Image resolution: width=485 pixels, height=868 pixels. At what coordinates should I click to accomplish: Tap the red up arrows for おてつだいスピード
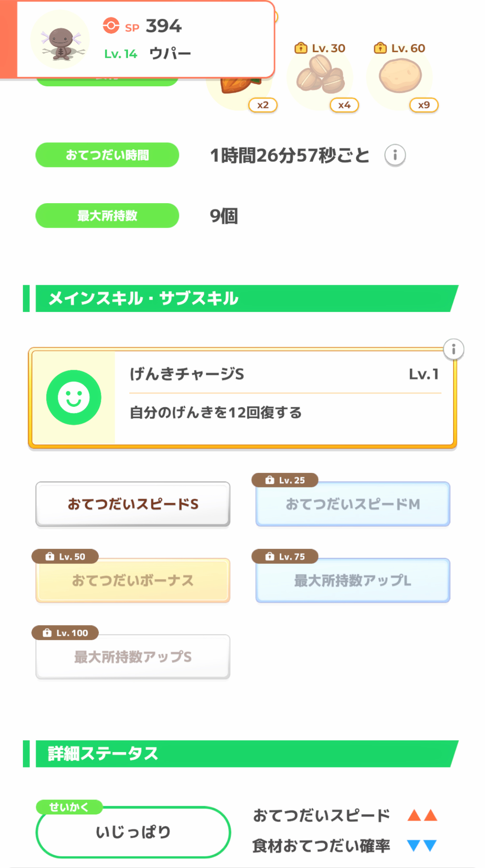point(422,815)
